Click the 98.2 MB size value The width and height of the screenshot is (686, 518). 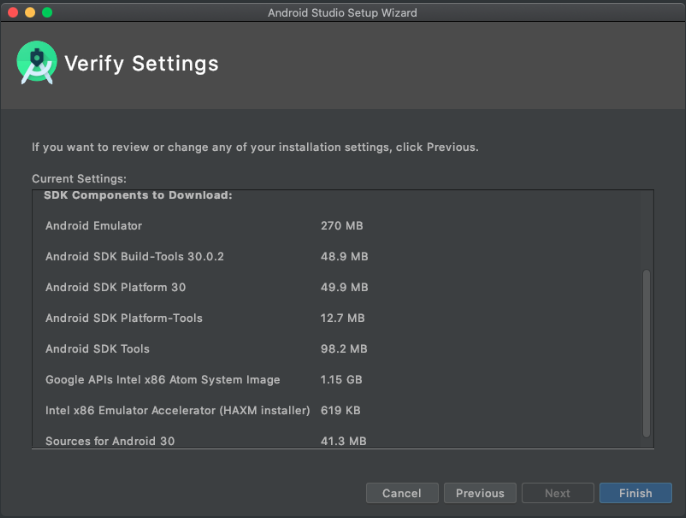(344, 349)
